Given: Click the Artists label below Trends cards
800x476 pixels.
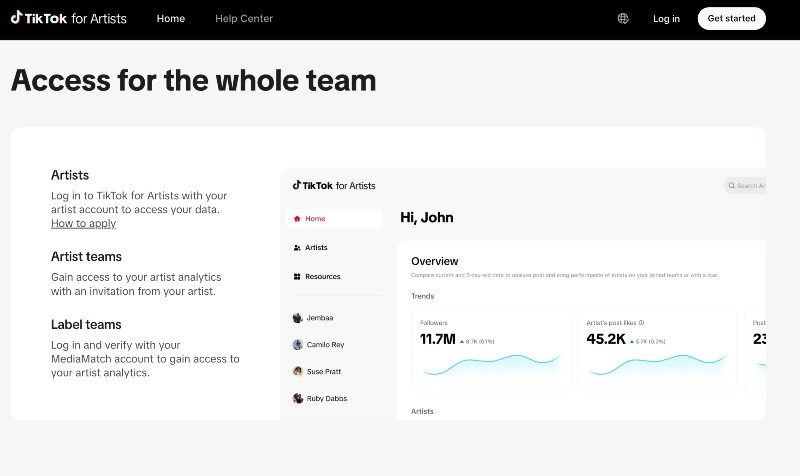Looking at the screenshot, I should pos(422,411).
